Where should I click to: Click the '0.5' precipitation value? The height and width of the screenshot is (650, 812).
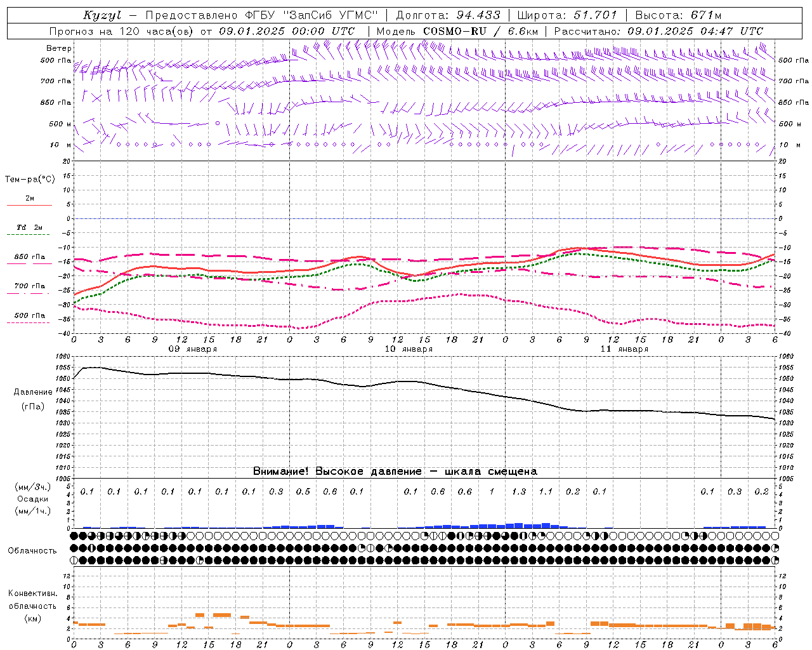click(303, 491)
